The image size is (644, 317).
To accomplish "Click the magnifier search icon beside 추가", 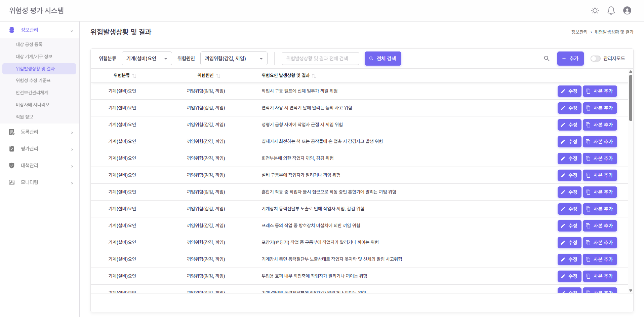I will 547,59.
